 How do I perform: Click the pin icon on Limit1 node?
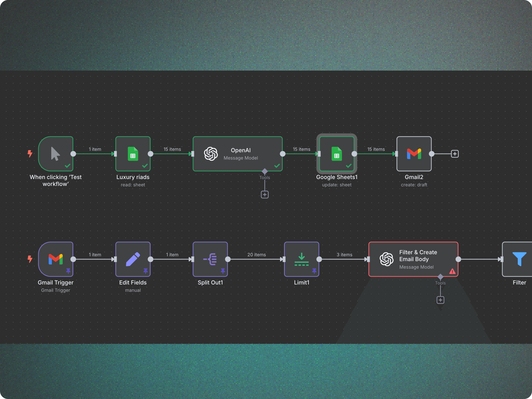click(314, 271)
